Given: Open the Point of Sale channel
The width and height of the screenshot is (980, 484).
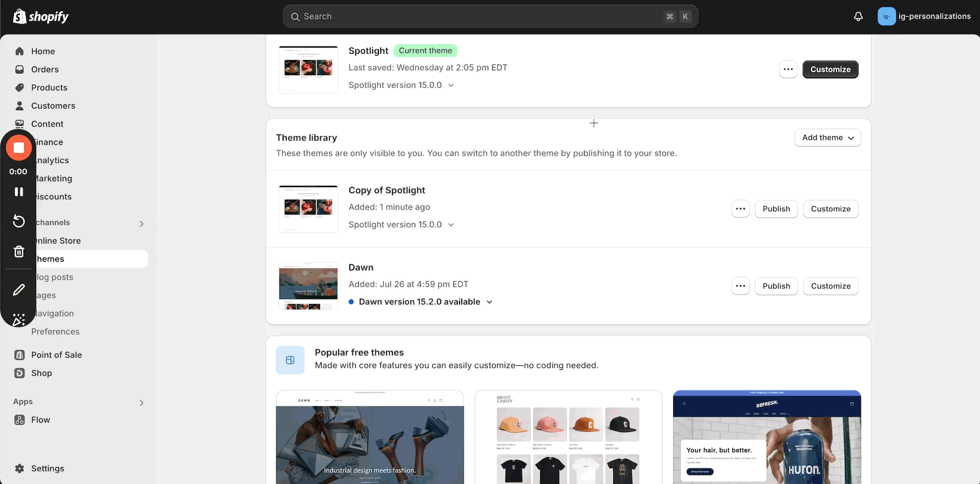Looking at the screenshot, I should coord(56,355).
